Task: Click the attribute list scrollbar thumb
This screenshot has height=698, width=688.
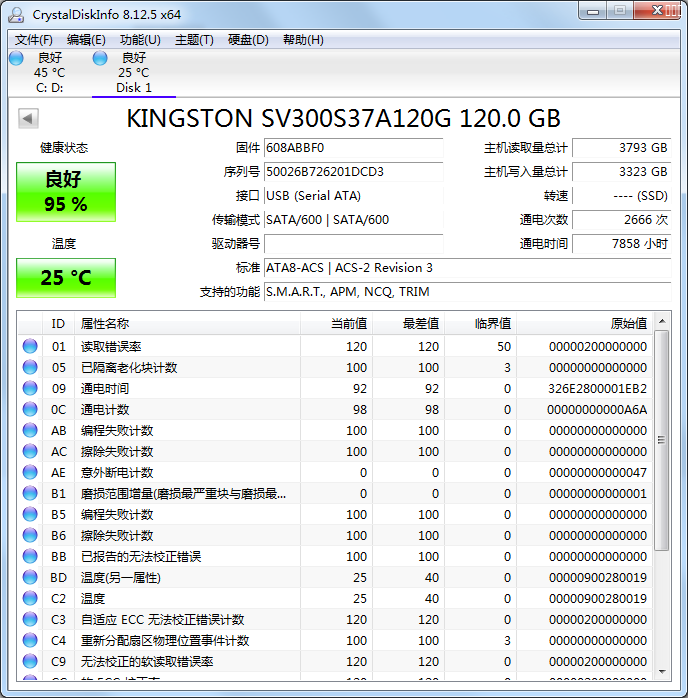Action: pyautogui.click(x=662, y=440)
